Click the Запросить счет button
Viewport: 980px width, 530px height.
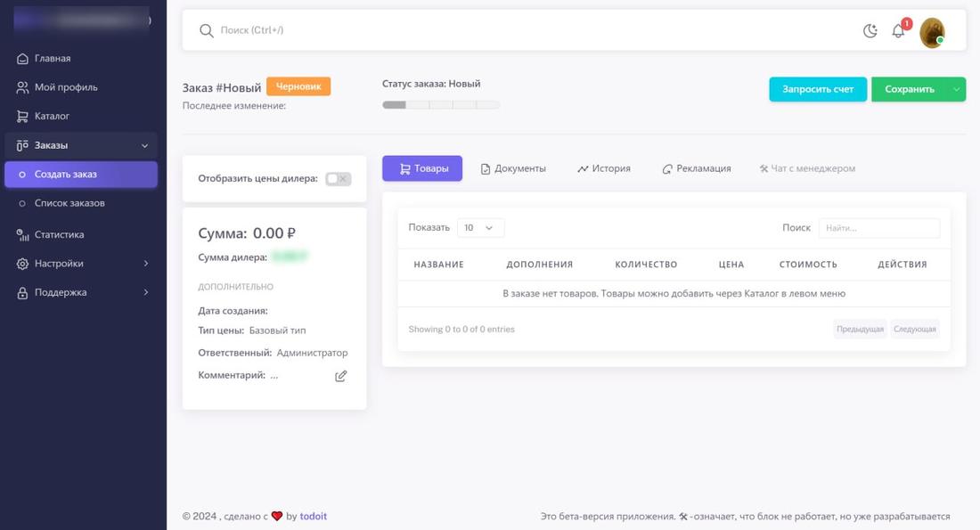click(818, 89)
